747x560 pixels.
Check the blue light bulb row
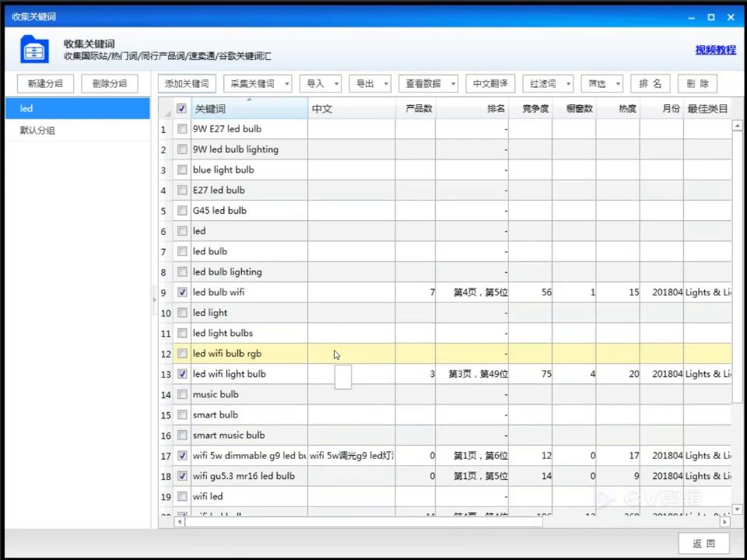(182, 170)
